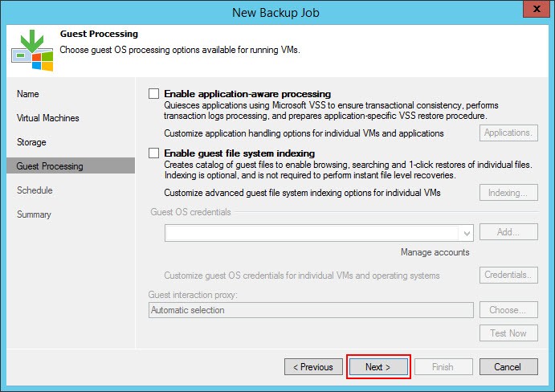555x392 pixels.
Task: Click the Credentials... button
Action: click(508, 275)
